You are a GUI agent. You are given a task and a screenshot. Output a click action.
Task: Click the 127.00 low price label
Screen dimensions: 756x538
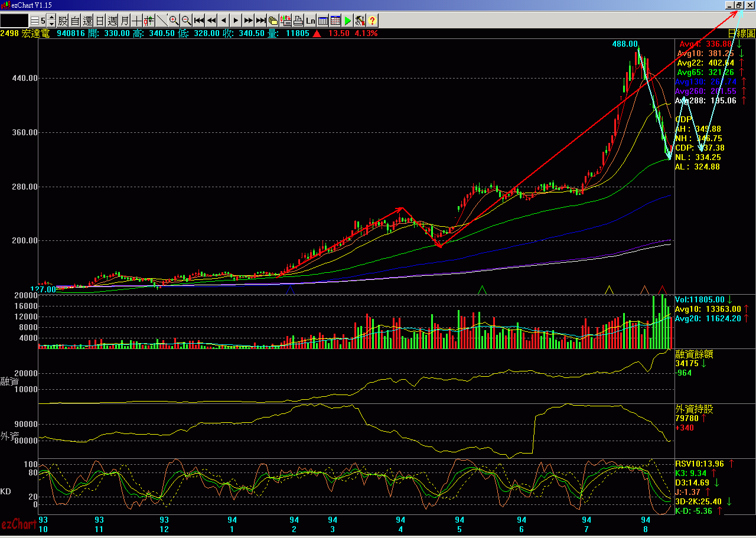click(x=44, y=289)
